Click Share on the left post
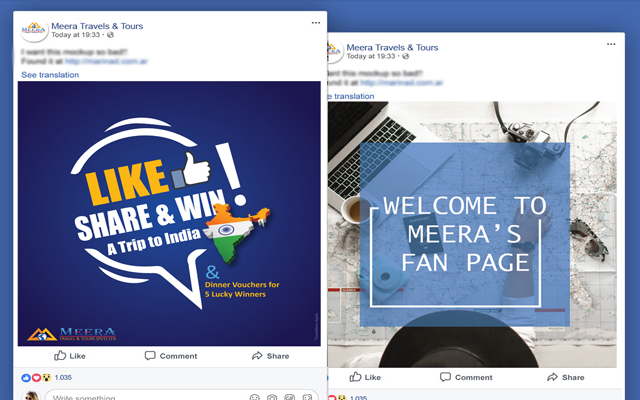 pos(270,356)
